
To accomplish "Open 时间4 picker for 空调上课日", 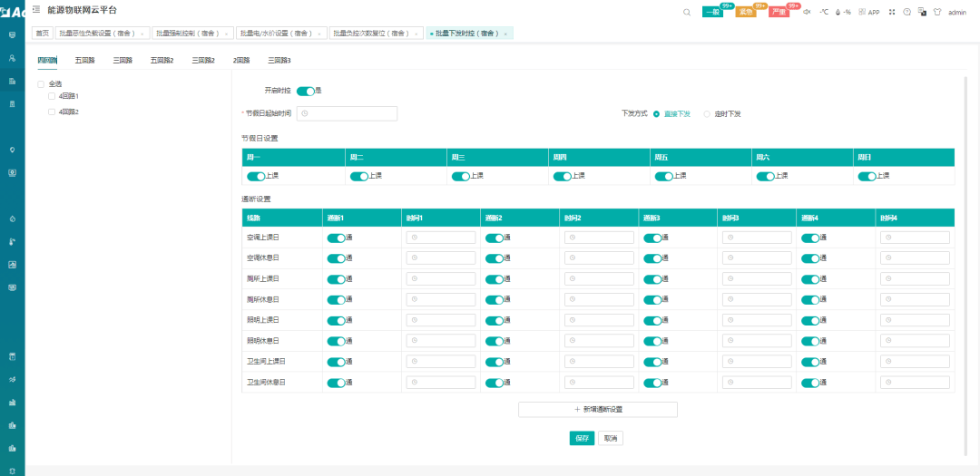I will click(x=915, y=238).
